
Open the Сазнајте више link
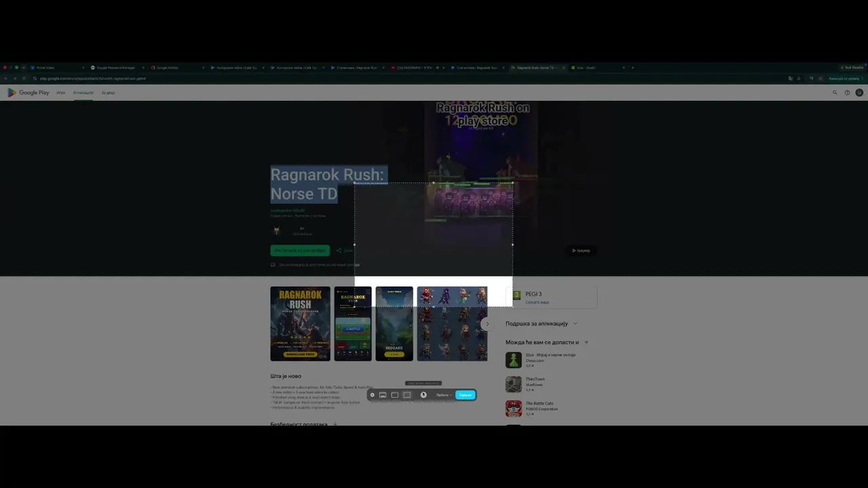[537, 302]
